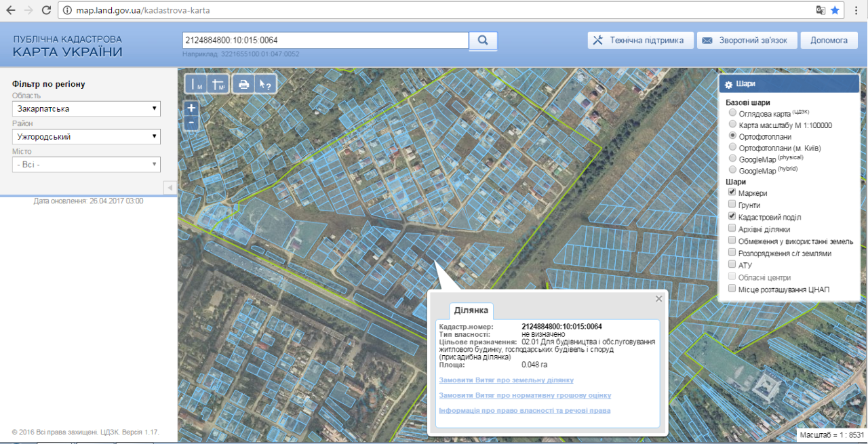Viewport: 868px width, 444px height.
Task: Close the Ділянка info popup
Action: 658,298
